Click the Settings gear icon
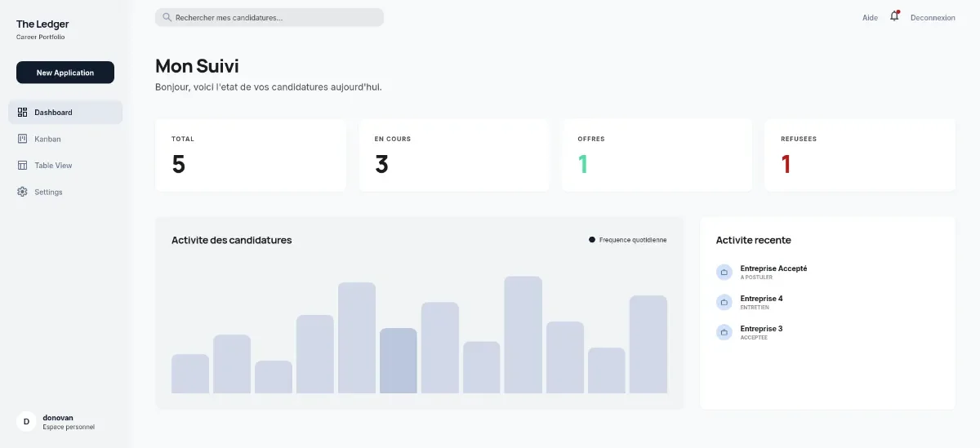Image resolution: width=980 pixels, height=448 pixels. 22,192
